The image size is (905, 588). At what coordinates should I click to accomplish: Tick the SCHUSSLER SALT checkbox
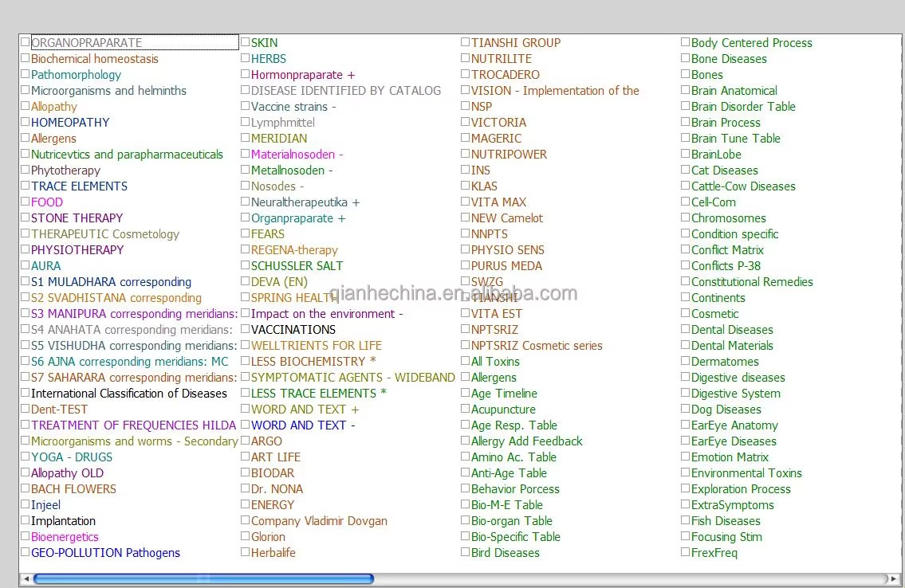[x=245, y=265]
